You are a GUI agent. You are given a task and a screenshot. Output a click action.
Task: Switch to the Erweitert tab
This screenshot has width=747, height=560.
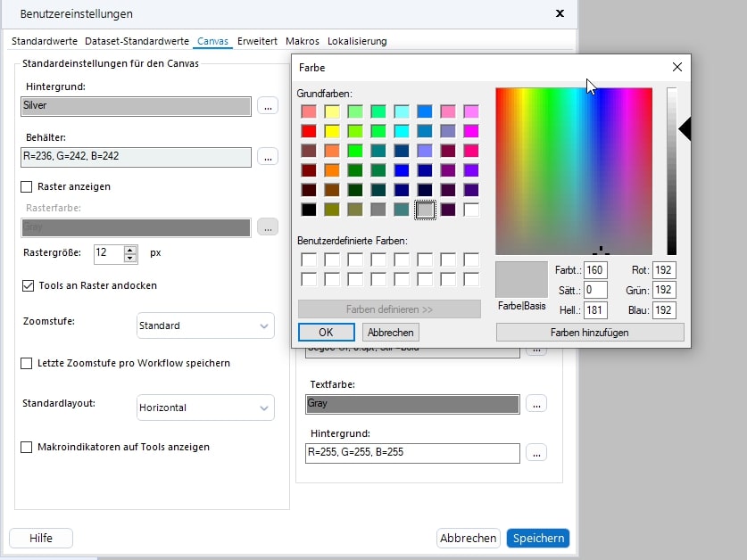(x=257, y=41)
